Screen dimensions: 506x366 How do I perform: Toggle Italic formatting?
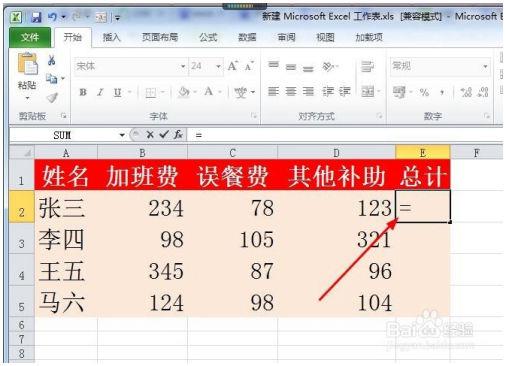[100, 92]
